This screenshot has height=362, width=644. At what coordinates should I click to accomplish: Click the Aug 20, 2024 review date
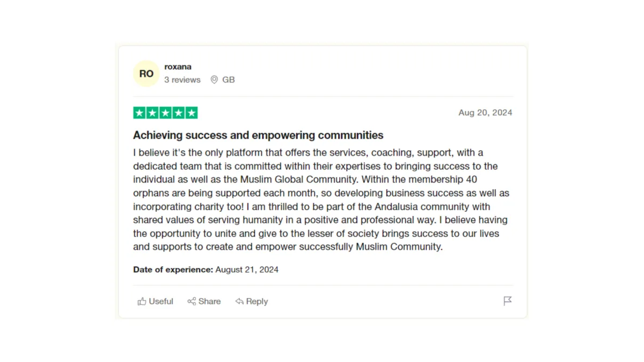point(485,113)
